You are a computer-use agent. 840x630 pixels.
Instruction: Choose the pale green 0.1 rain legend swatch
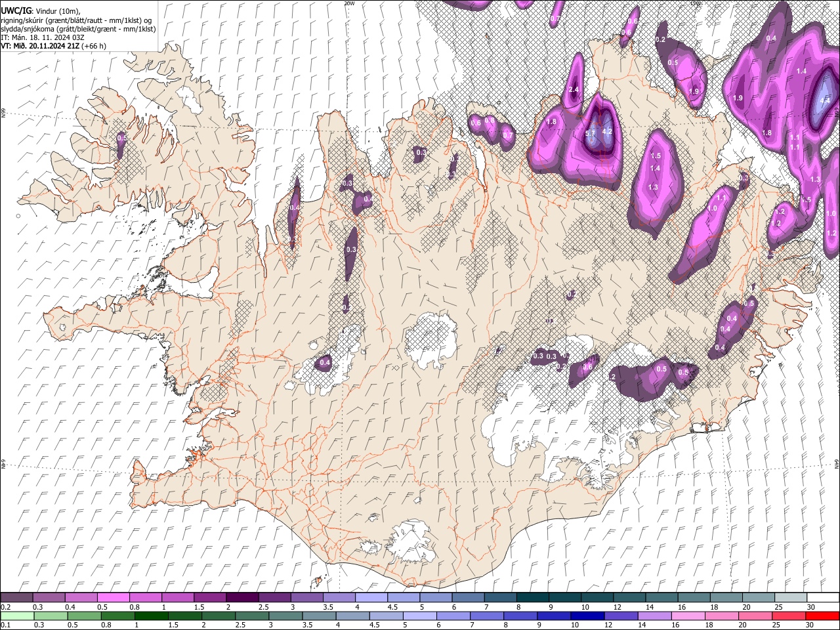16,616
